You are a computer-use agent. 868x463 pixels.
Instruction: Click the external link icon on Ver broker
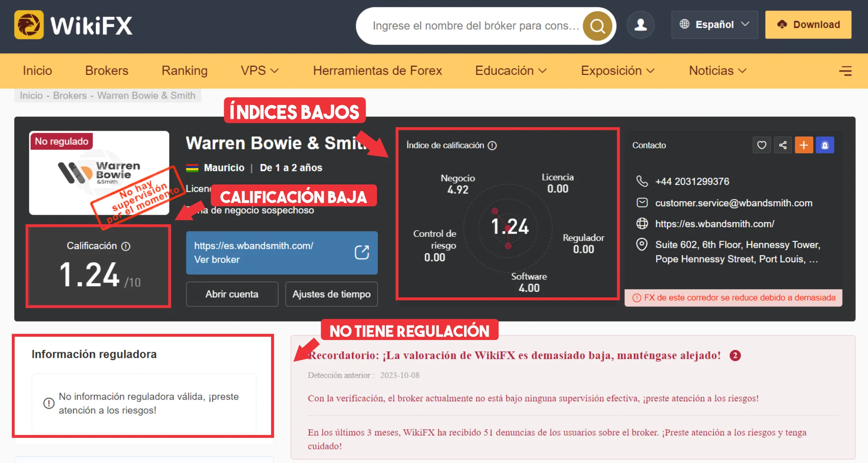point(362,252)
